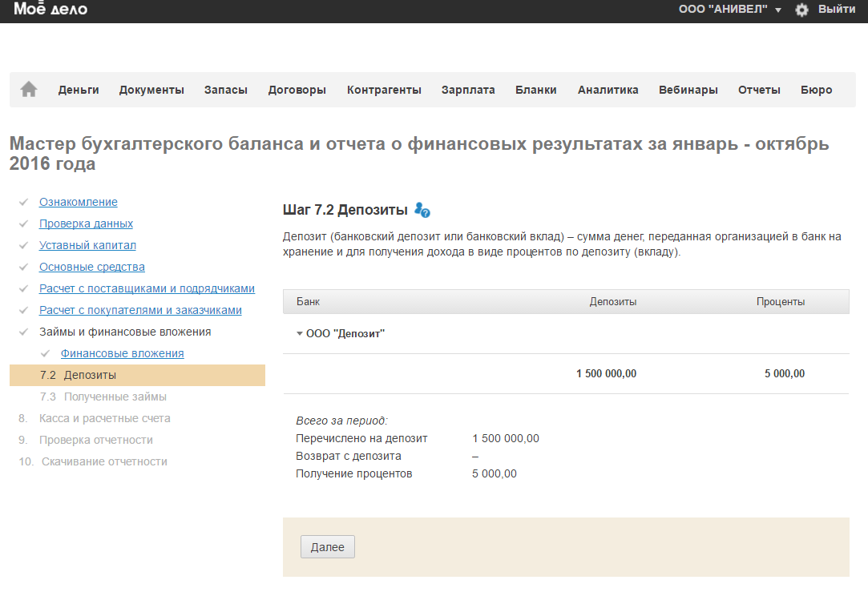This screenshot has width=868, height=600.
Task: Select step Касса и расчетные счета
Action: (x=104, y=418)
